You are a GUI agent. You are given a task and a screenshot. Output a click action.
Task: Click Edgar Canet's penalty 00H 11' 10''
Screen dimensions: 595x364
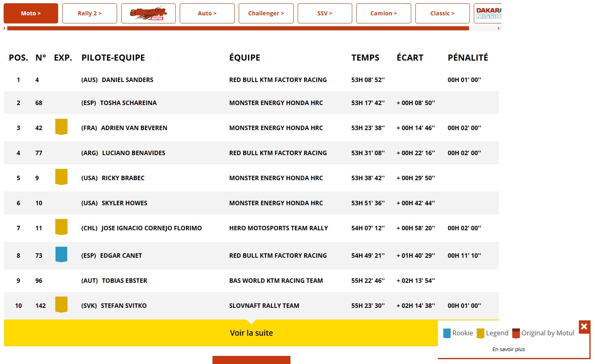(464, 256)
